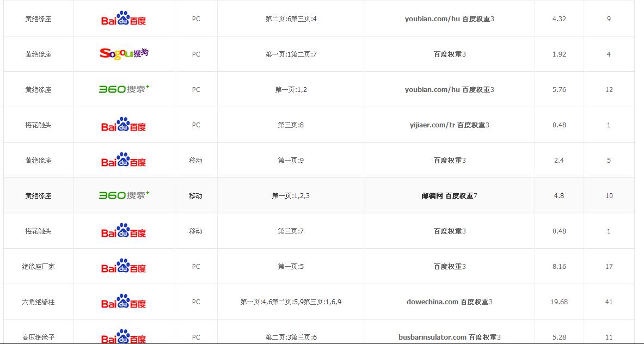
Task: Click the Baidu logo in the 第一页:9 row
Action: [124, 161]
